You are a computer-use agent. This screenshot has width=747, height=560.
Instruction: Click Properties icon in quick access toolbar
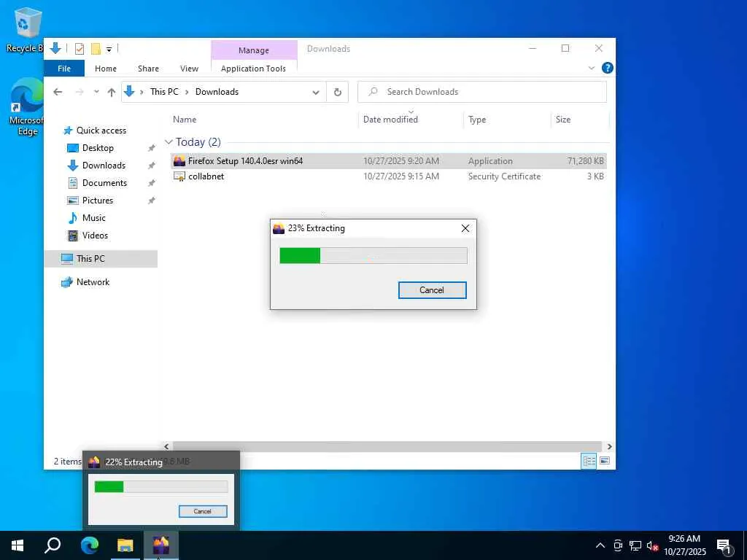point(80,49)
